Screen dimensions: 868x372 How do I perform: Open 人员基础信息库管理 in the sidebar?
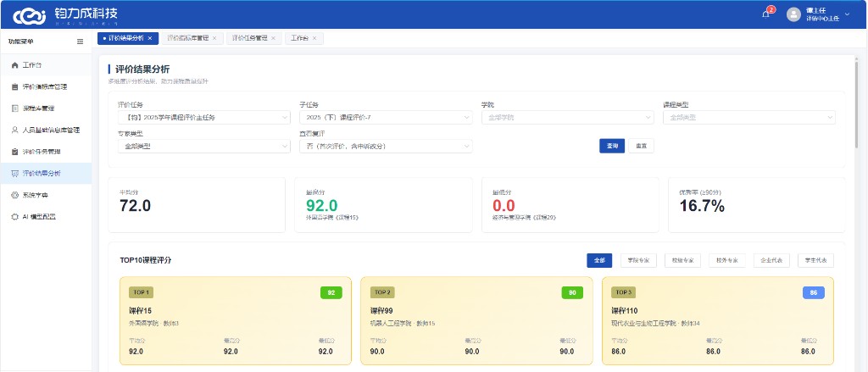(46, 130)
